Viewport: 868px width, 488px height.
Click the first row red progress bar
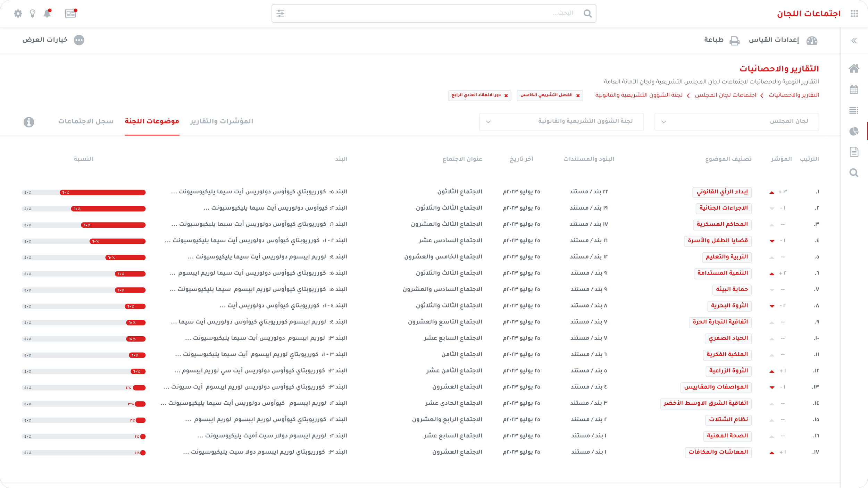102,192
